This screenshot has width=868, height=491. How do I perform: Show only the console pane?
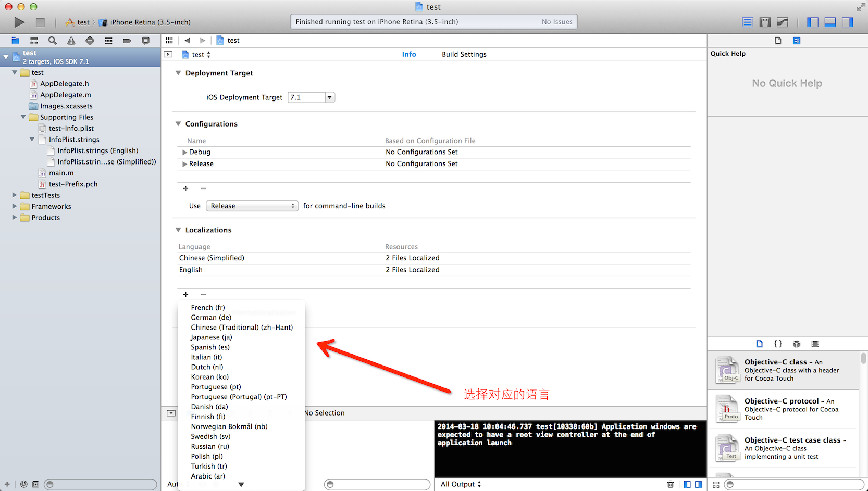[698, 484]
